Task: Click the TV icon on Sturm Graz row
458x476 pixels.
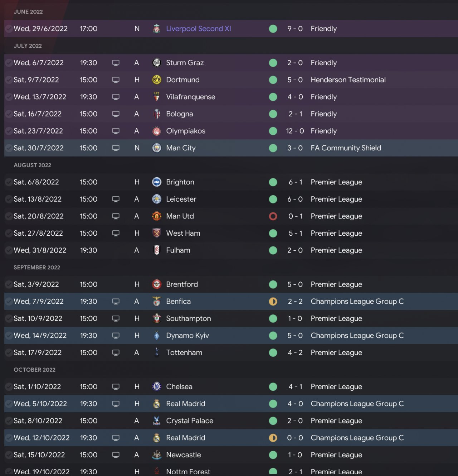Action: [116, 63]
